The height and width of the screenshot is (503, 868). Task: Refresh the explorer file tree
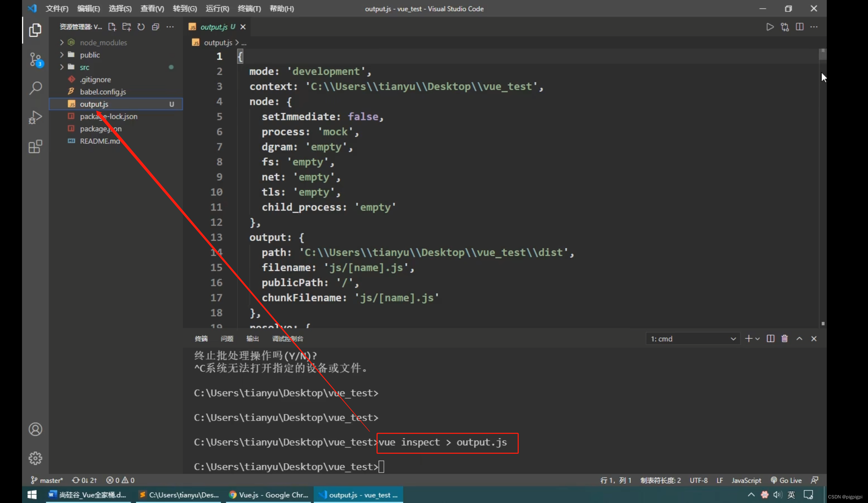click(x=141, y=27)
